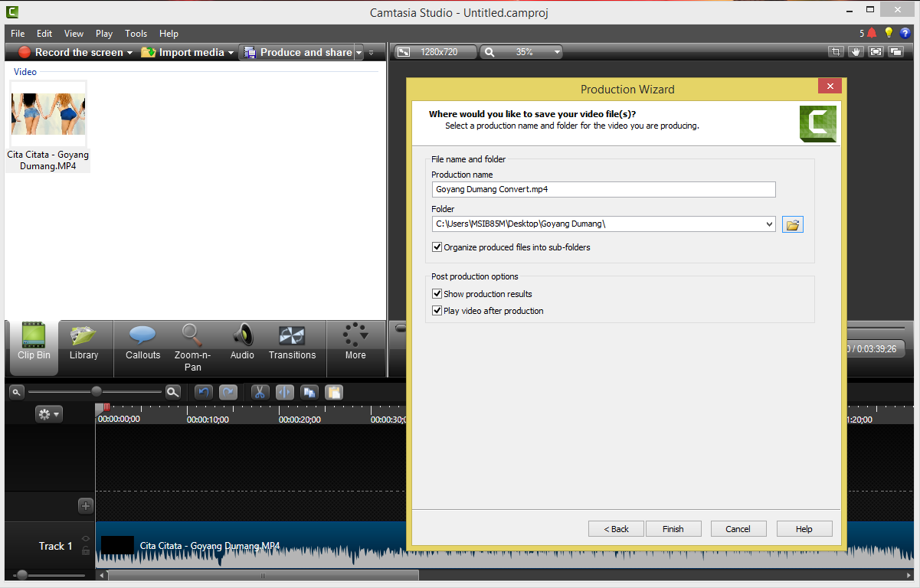Click the timeline horizontal scrollbar
Viewport: 920px width, 588px height.
coord(264,575)
